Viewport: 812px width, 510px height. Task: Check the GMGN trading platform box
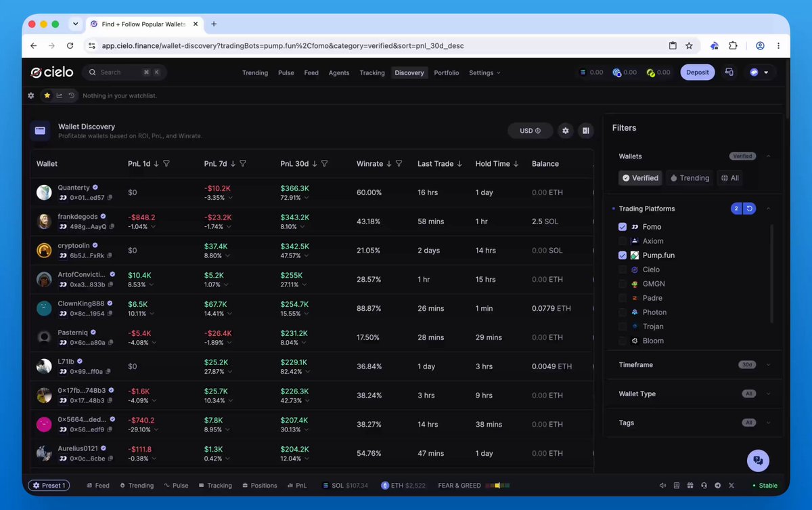(x=623, y=284)
